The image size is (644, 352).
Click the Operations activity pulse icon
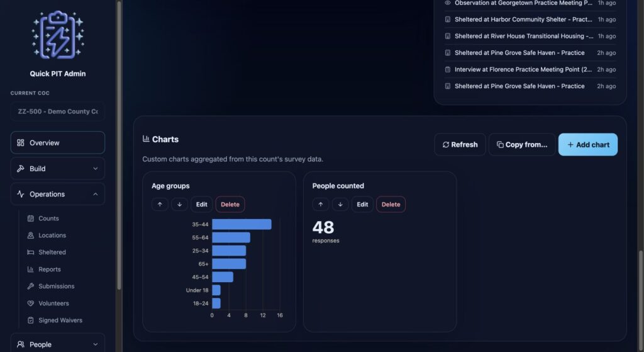(21, 194)
